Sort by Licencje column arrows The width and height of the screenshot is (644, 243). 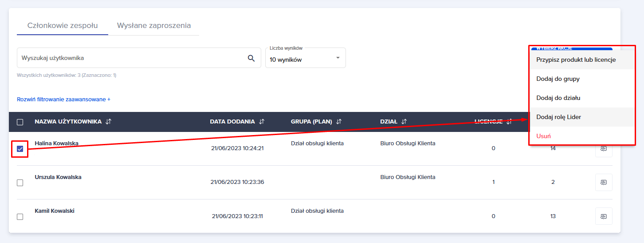[x=509, y=121]
